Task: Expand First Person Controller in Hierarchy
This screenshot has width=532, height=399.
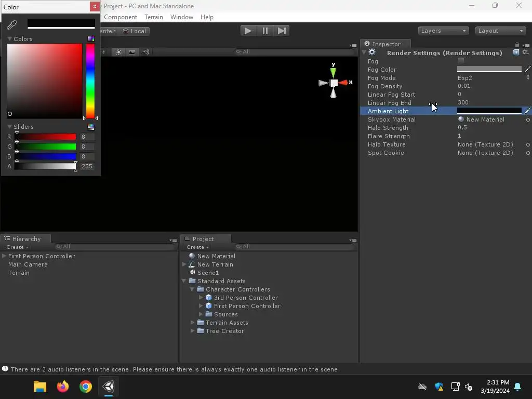Action: pos(4,256)
